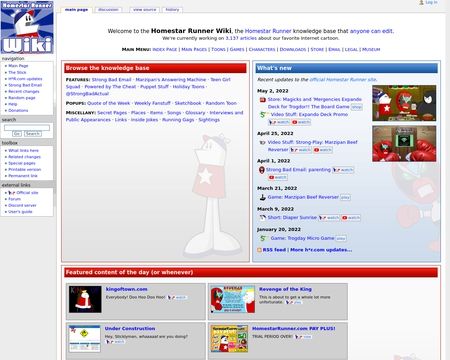Click the Go search button
450x360 pixels.
click(x=17, y=134)
